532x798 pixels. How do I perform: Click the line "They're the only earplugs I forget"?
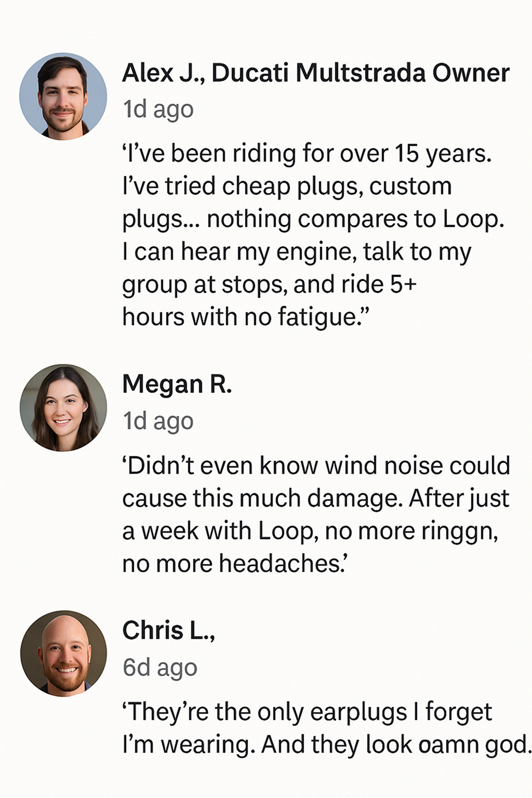click(307, 712)
